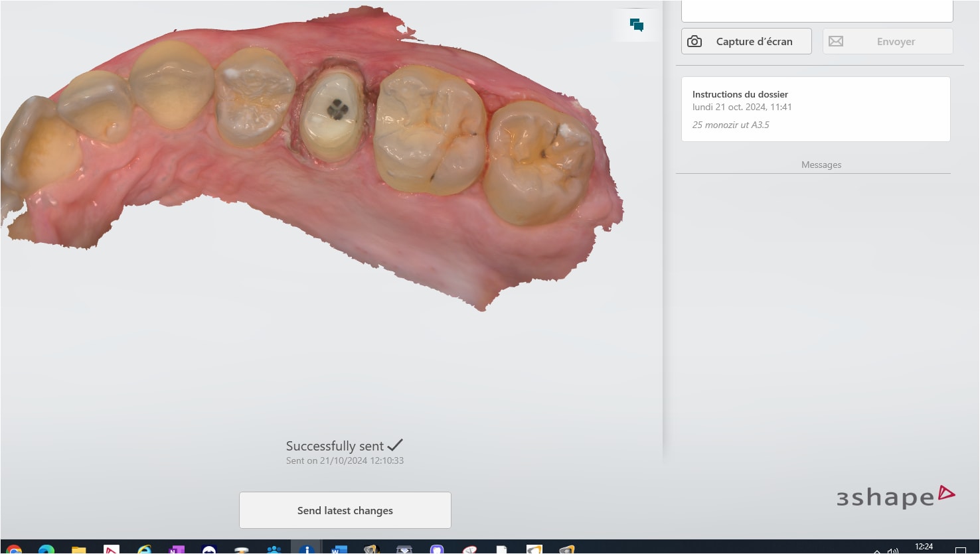
Task: Open File Explorer folder in taskbar
Action: pyautogui.click(x=78, y=549)
